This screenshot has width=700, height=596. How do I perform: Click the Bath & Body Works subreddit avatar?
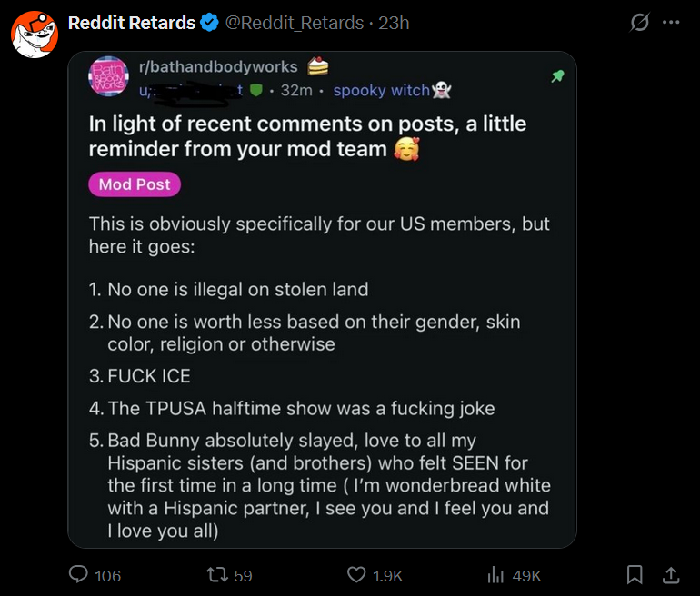pos(109,76)
